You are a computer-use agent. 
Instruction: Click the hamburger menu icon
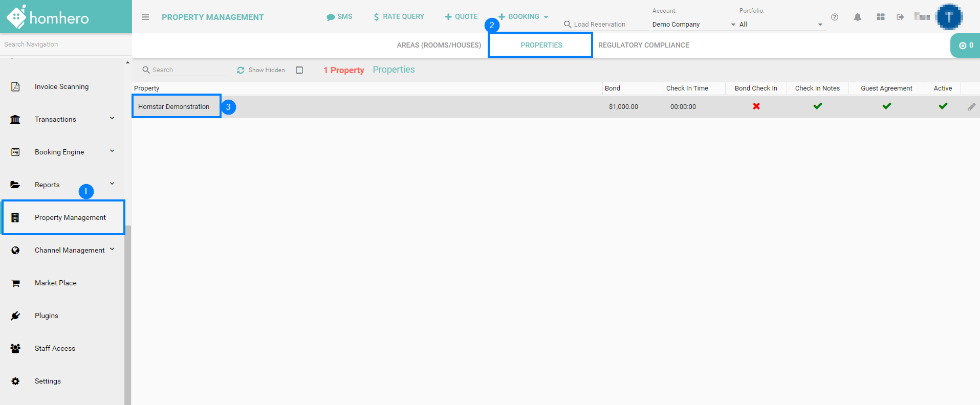click(145, 17)
